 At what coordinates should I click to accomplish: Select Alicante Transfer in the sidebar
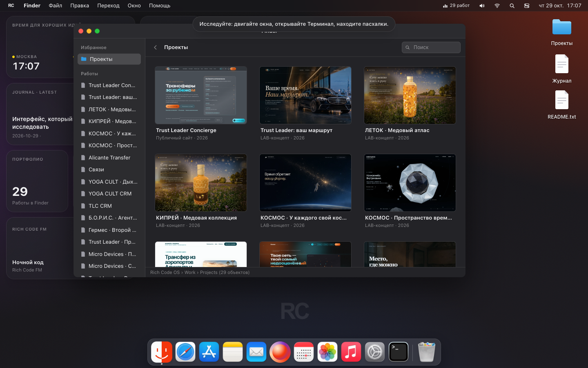(109, 157)
